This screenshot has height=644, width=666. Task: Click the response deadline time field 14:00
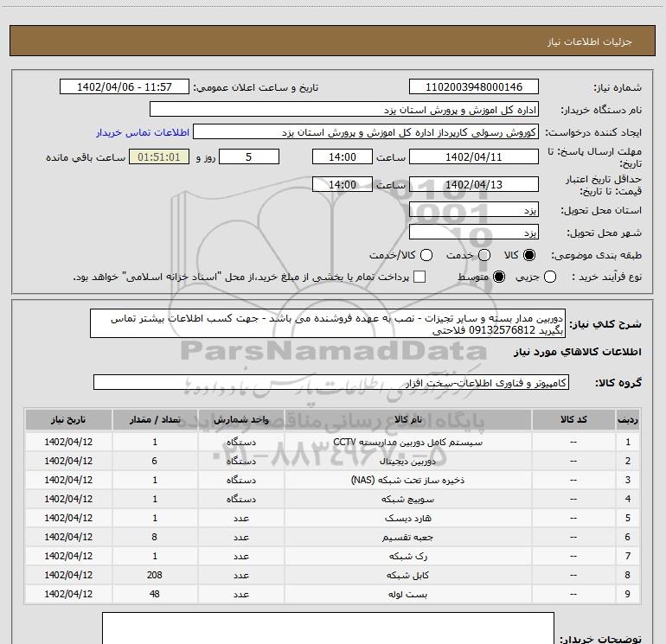(x=343, y=157)
